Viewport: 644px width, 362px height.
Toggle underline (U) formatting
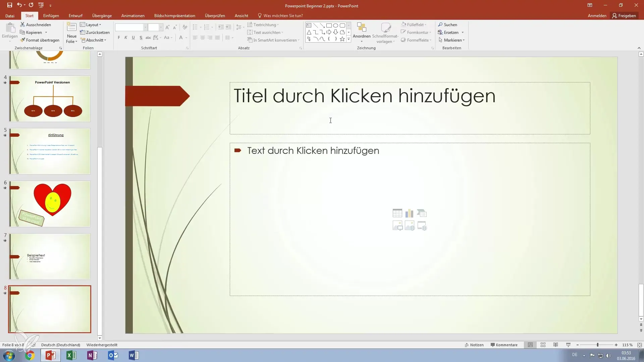pyautogui.click(x=133, y=38)
